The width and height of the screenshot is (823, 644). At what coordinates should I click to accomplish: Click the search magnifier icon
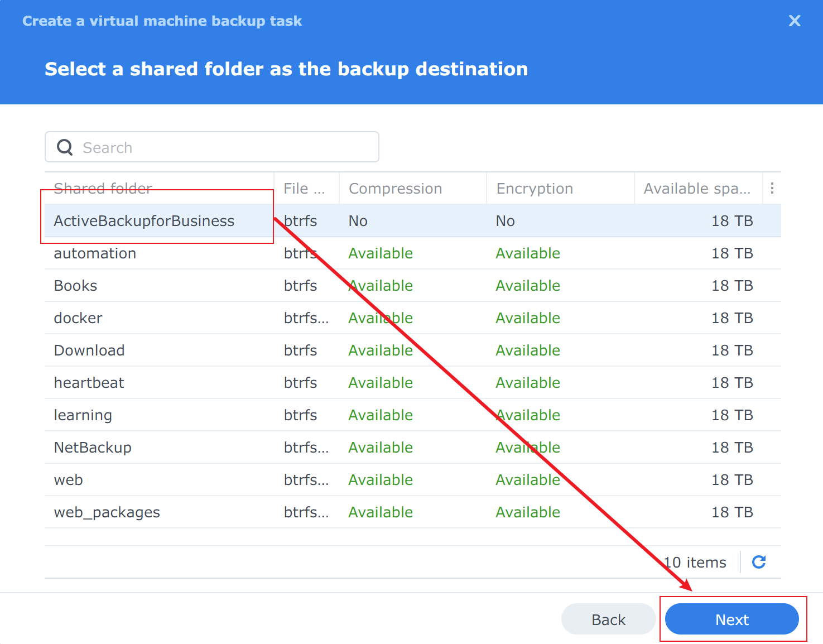click(x=65, y=147)
